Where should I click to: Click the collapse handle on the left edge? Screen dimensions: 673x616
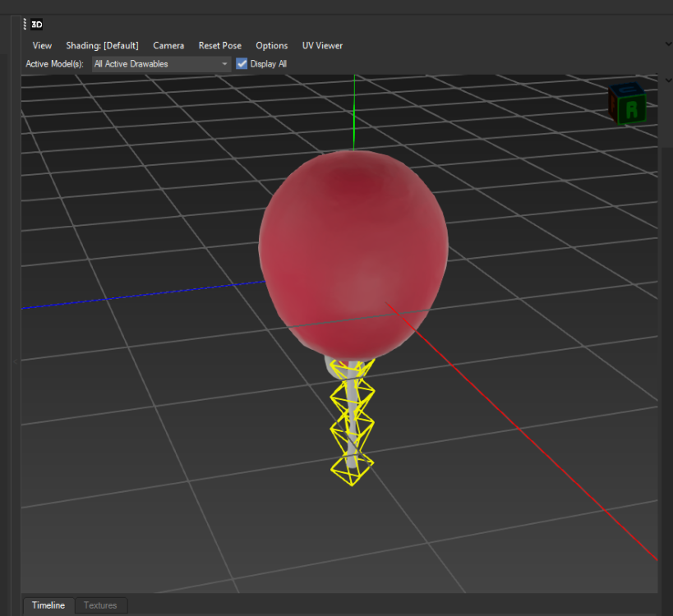15,361
